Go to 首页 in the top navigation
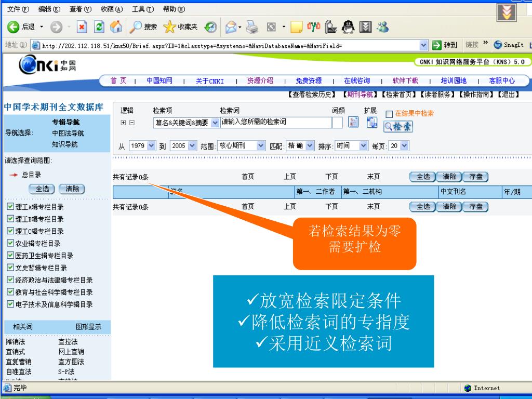Image resolution: width=532 pixels, height=399 pixels. coord(118,81)
